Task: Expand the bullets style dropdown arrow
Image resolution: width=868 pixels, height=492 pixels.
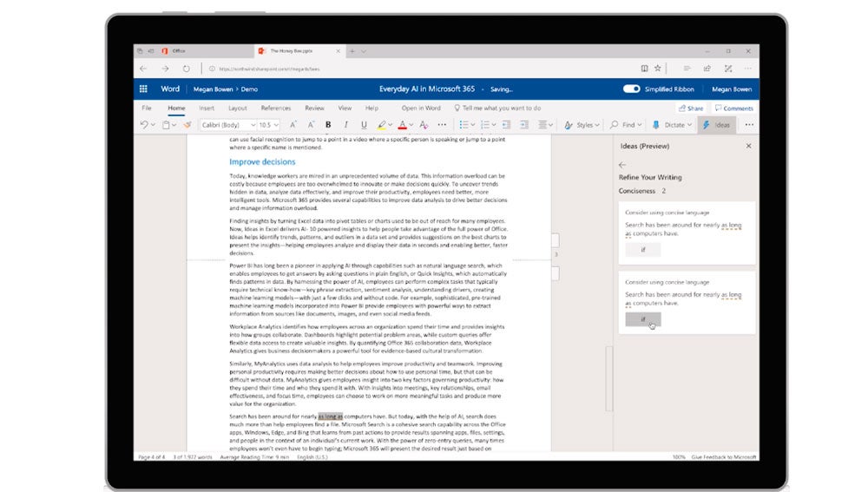Action: coord(473,125)
